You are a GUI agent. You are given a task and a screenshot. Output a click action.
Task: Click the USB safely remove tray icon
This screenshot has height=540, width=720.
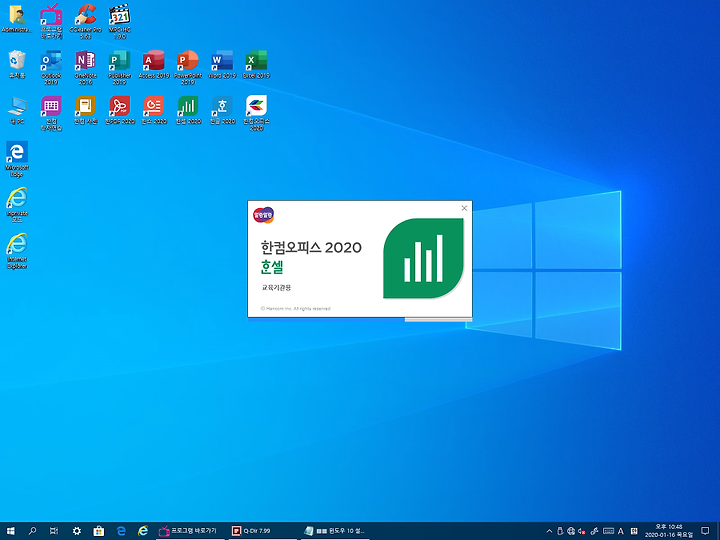[560, 531]
